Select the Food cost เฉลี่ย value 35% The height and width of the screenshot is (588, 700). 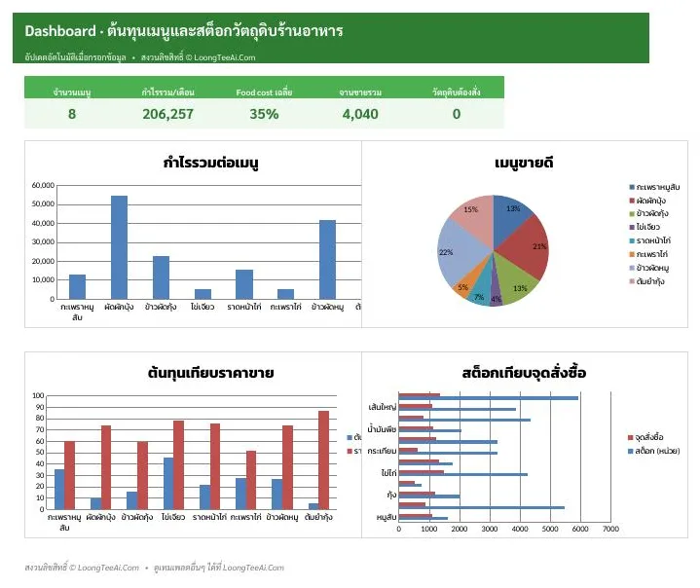coord(264,114)
